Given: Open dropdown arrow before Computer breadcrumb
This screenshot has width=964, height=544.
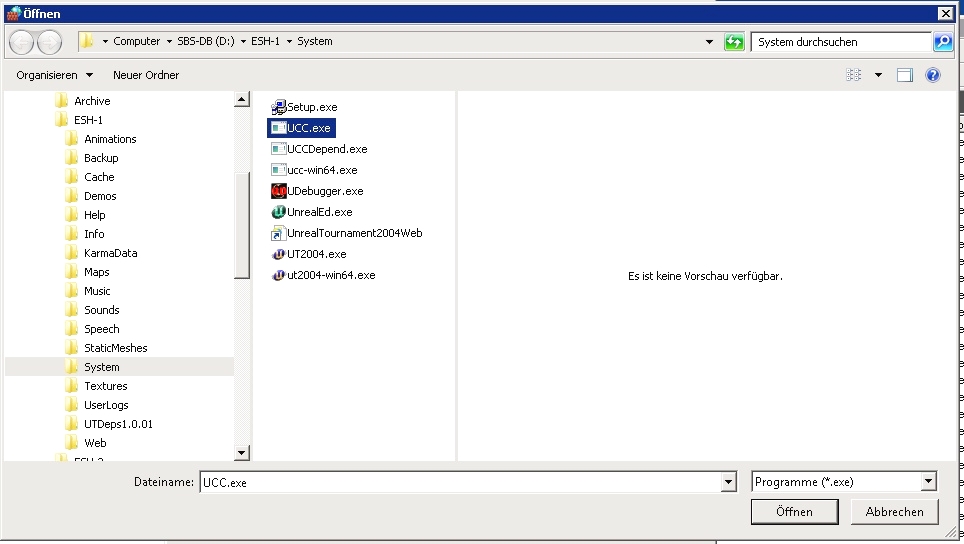Looking at the screenshot, I should [105, 42].
